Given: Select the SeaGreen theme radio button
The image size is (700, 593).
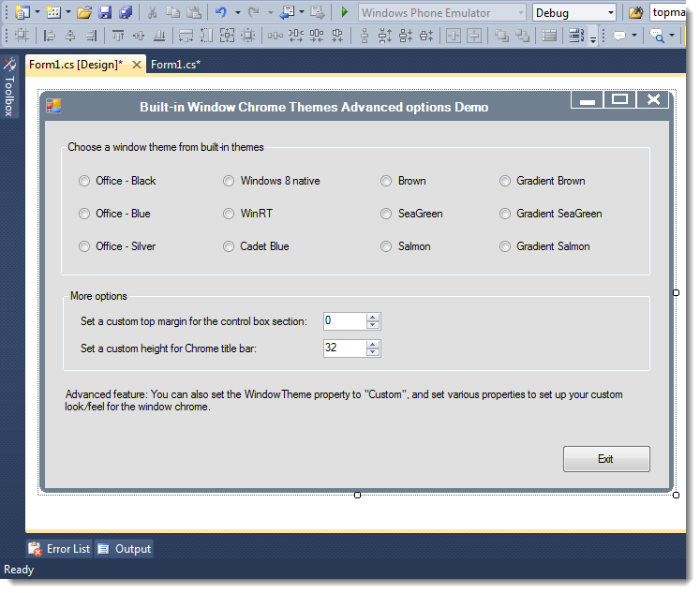Looking at the screenshot, I should pyautogui.click(x=386, y=214).
